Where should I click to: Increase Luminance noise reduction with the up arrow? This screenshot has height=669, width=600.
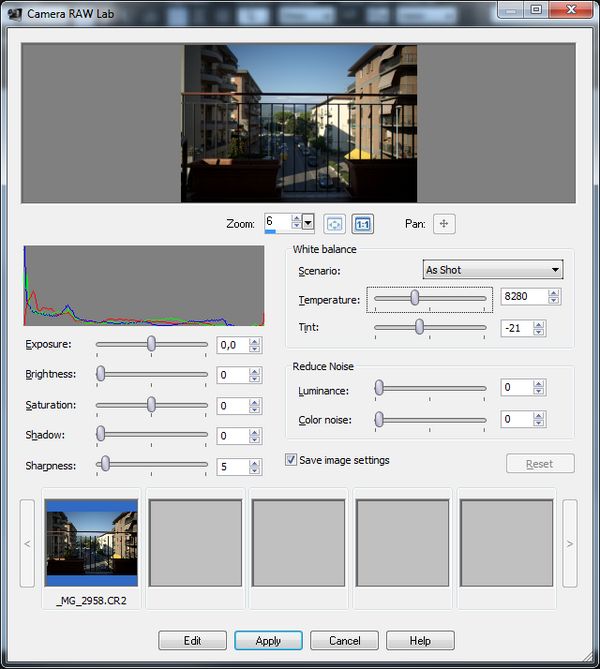[539, 383]
